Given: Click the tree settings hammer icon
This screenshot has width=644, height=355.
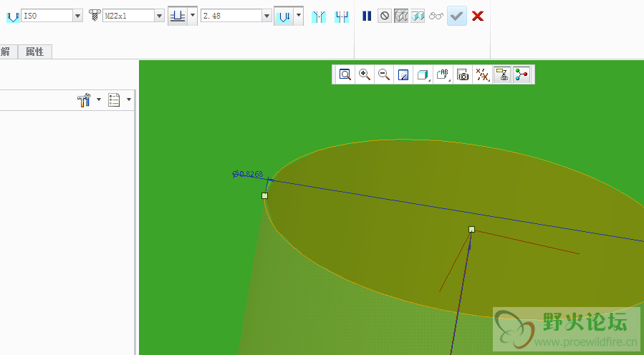Looking at the screenshot, I should coord(84,100).
